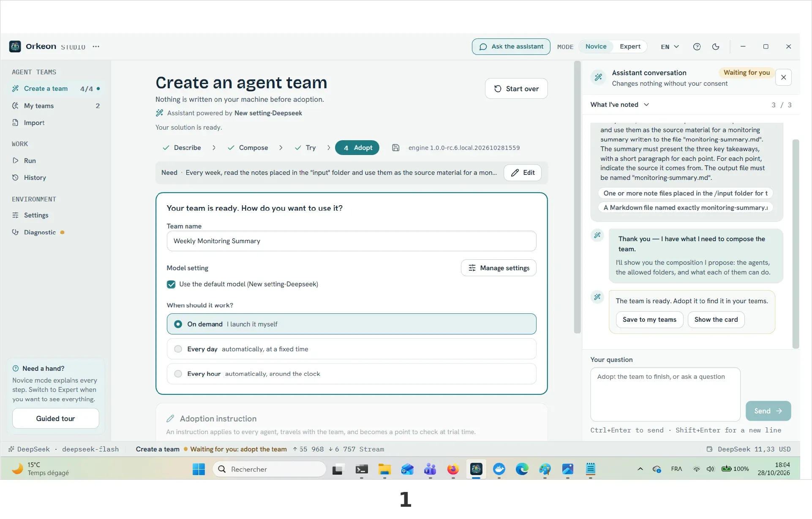Viewport: 812px width, 519px height.
Task: Click the Orkeon logo icon
Action: (15, 46)
